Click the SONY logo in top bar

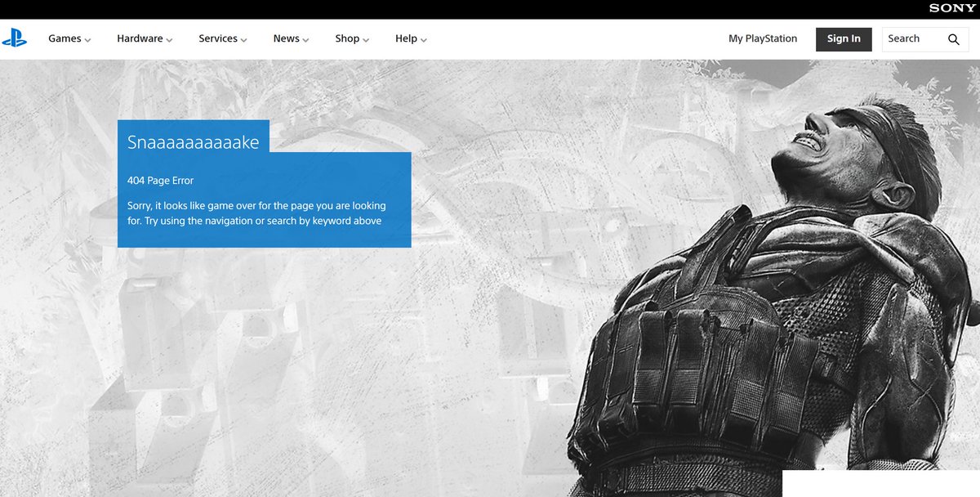click(x=952, y=8)
